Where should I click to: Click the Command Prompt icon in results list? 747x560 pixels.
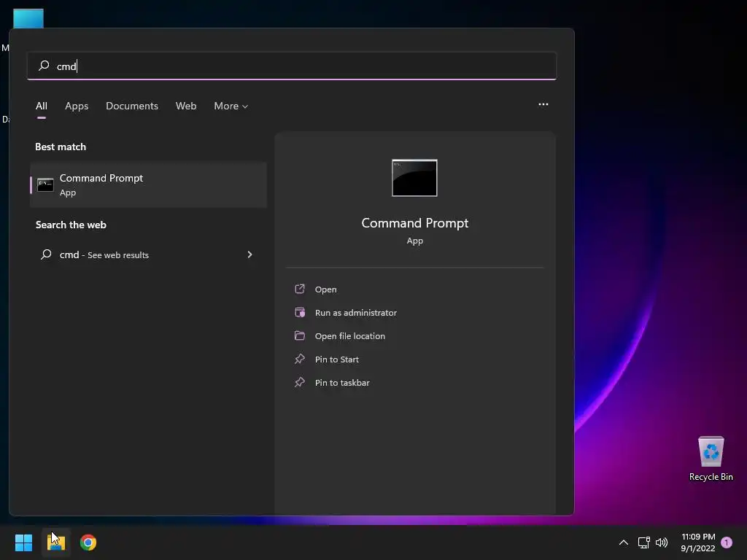45,184
